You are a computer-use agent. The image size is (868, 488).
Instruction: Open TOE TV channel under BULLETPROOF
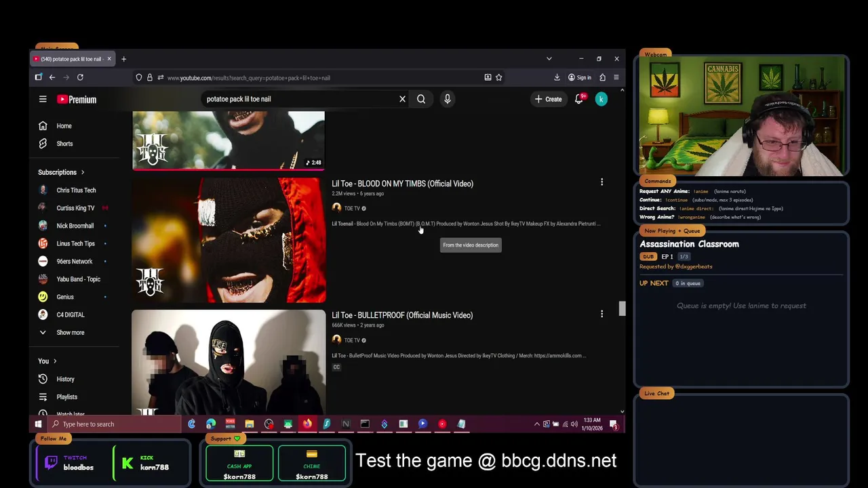(352, 340)
